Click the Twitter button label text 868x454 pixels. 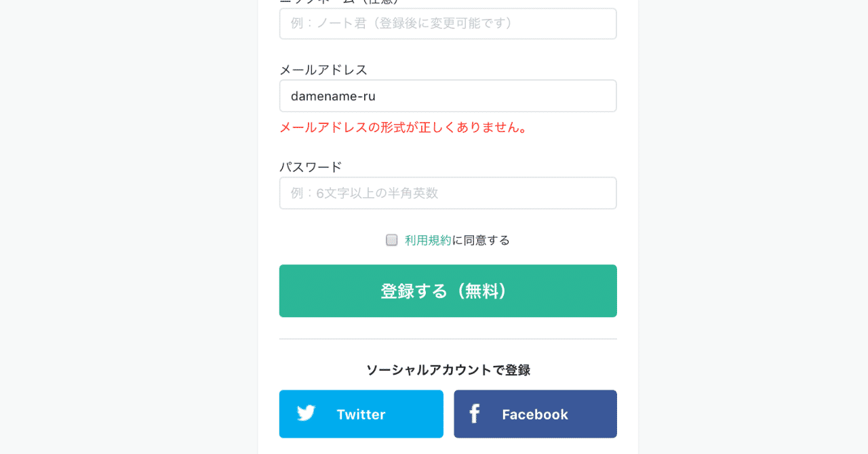coord(361,415)
